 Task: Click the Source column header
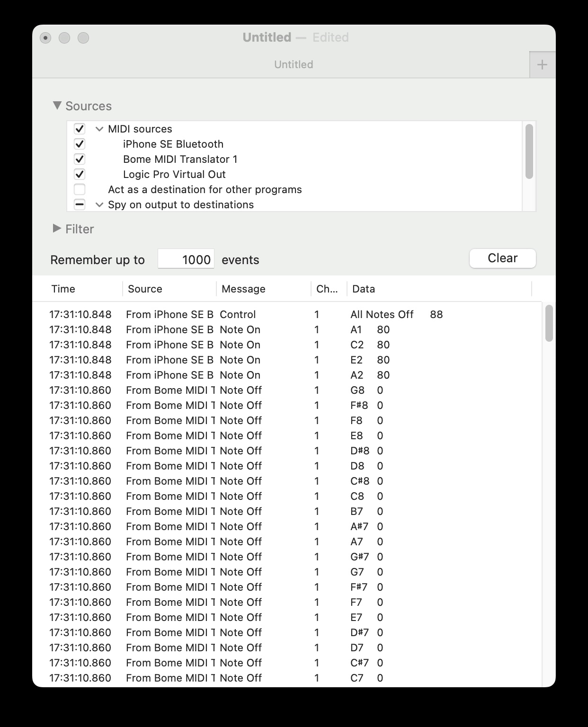(x=145, y=289)
